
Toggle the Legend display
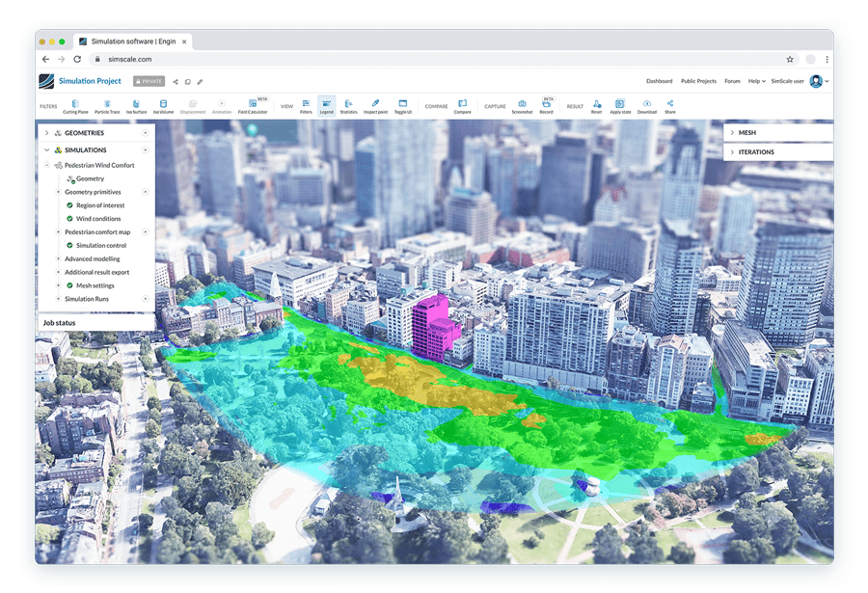(x=326, y=106)
